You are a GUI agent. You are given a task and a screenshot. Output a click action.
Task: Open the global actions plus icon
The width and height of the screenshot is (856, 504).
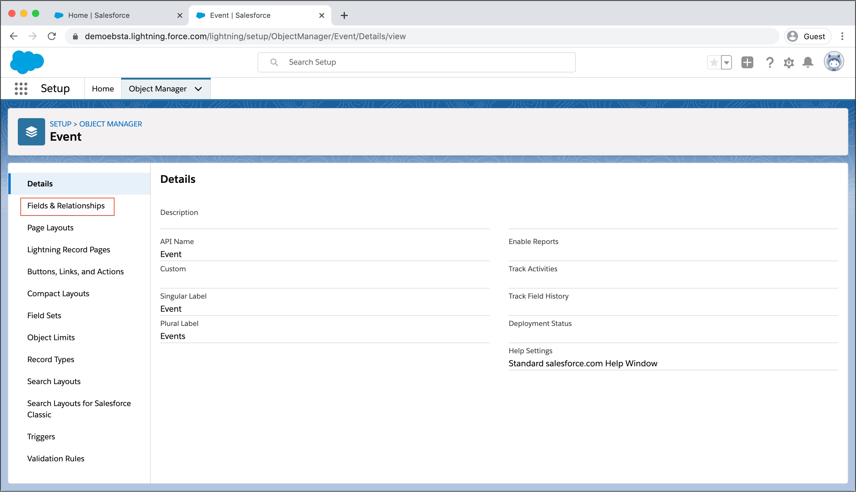coord(747,63)
